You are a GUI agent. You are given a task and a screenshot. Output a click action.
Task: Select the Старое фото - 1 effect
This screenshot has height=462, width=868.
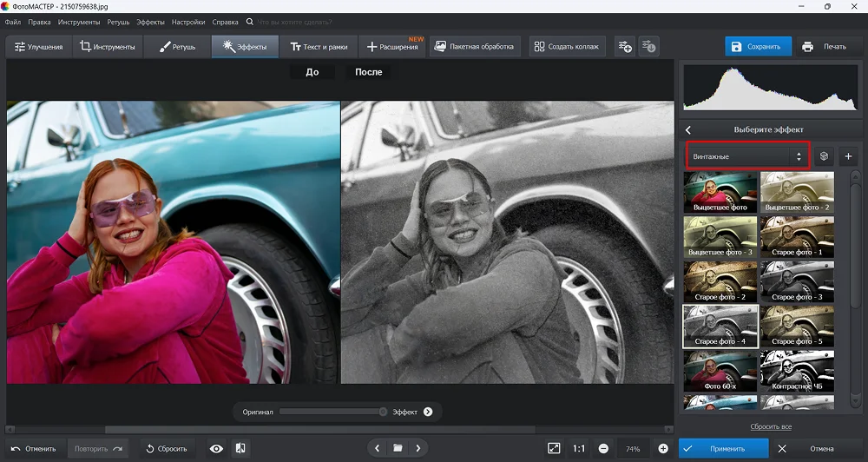(x=797, y=236)
